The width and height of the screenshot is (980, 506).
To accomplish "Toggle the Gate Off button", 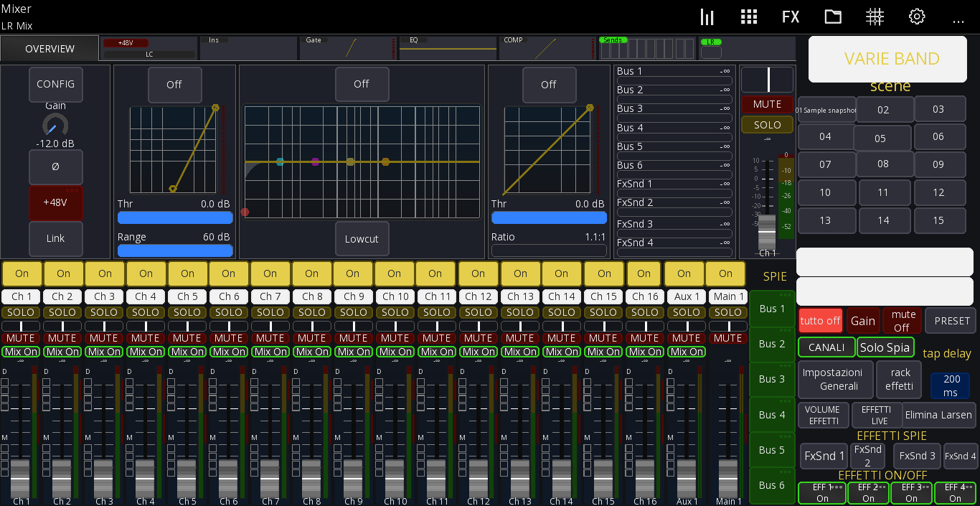I will (x=174, y=85).
